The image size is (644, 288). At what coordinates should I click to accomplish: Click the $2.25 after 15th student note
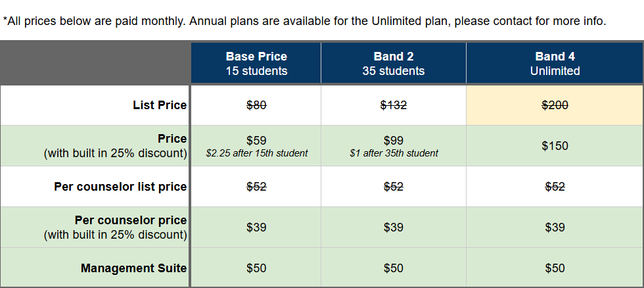256,154
